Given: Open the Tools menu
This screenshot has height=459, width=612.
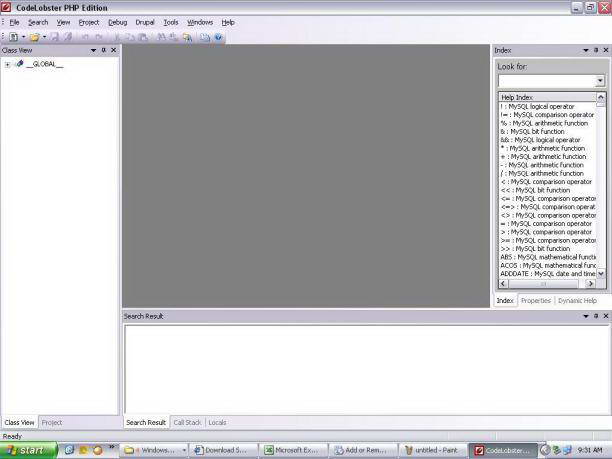Looking at the screenshot, I should tap(171, 22).
